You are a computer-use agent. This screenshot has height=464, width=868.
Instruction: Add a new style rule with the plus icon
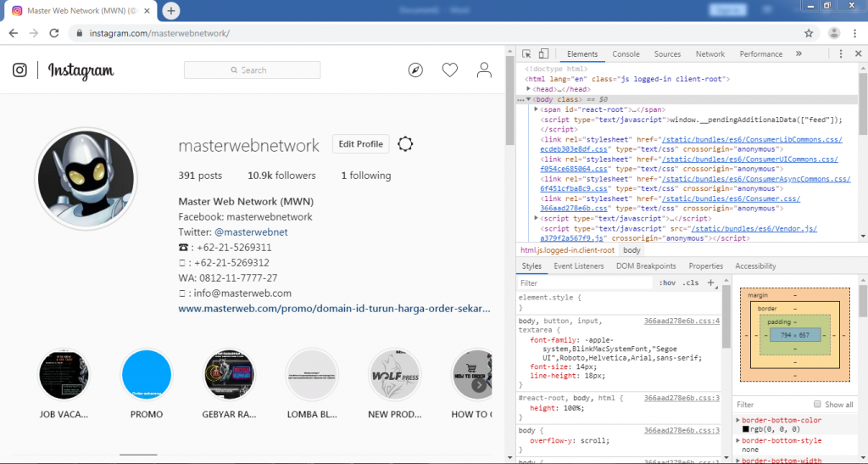(x=711, y=282)
